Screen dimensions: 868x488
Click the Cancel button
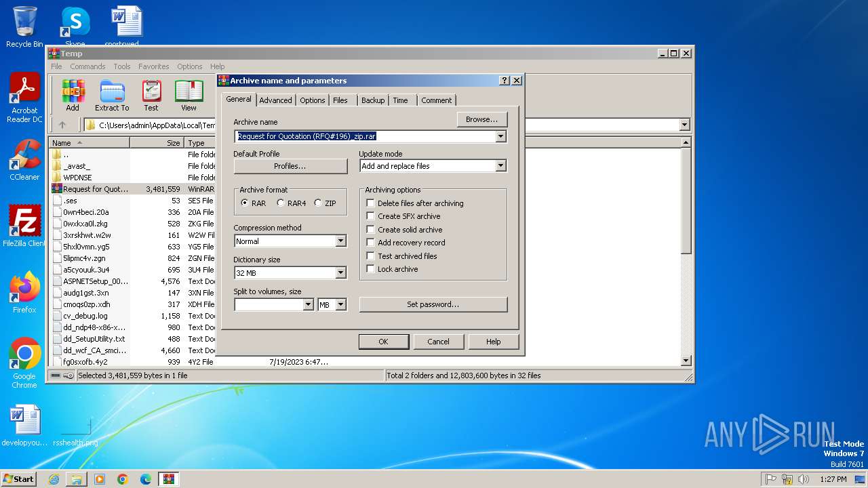coord(438,342)
